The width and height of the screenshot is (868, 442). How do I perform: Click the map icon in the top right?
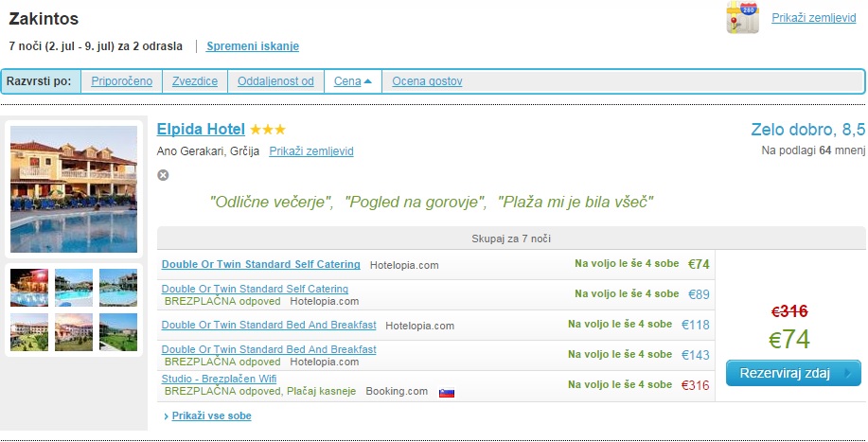(x=742, y=18)
